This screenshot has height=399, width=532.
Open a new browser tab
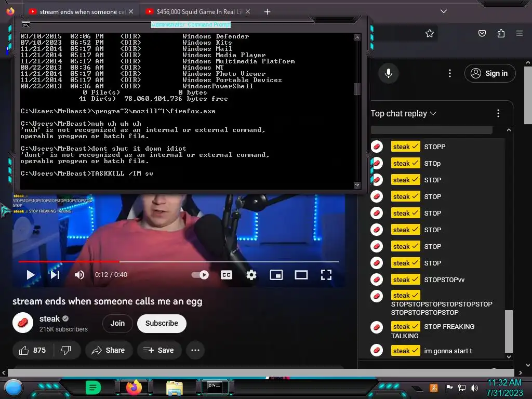pos(268,12)
